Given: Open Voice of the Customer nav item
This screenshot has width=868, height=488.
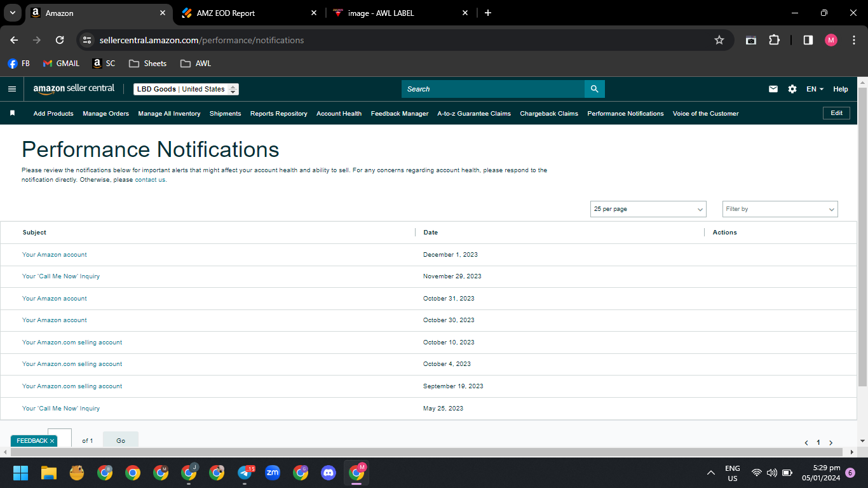Looking at the screenshot, I should (705, 113).
